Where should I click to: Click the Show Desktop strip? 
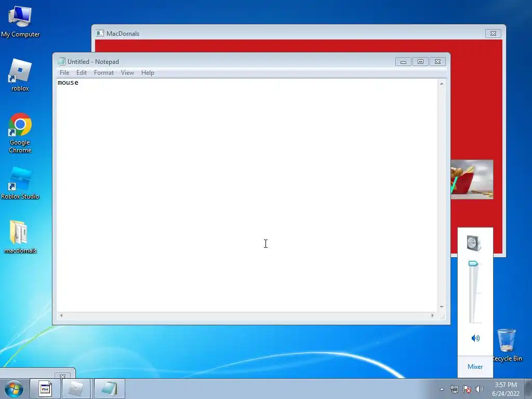point(528,389)
